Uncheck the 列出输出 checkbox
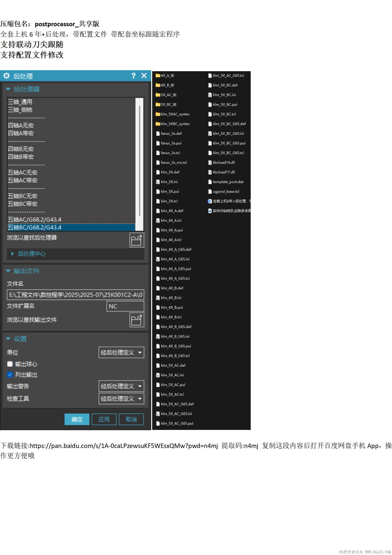This screenshot has height=555, width=392. [10, 375]
